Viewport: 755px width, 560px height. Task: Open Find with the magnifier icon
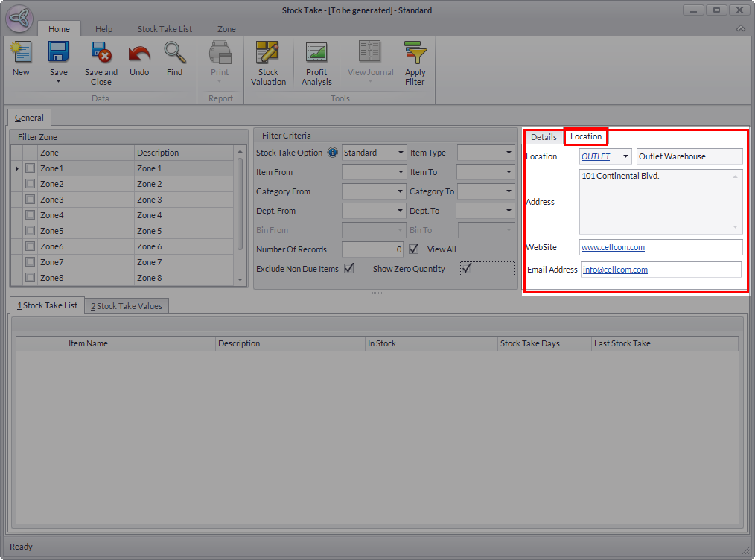174,54
